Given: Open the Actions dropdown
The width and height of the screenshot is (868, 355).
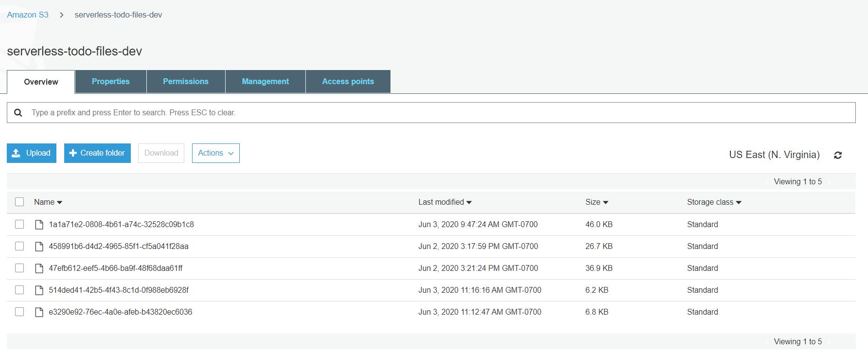Looking at the screenshot, I should (x=215, y=153).
